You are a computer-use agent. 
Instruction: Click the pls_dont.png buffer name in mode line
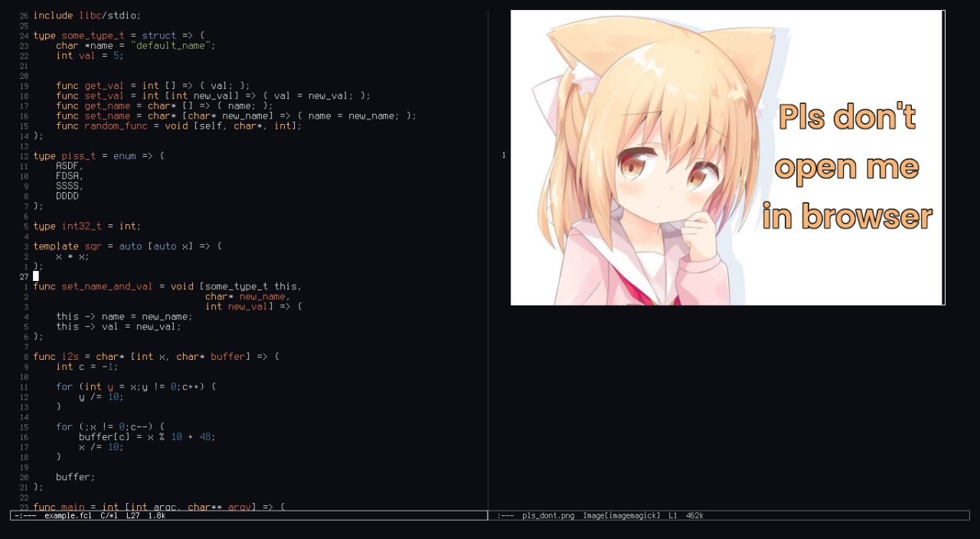pos(548,516)
